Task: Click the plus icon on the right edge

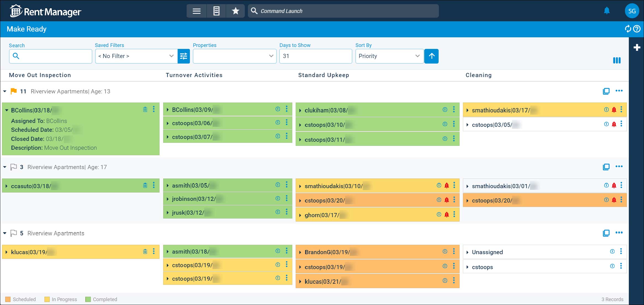Action: click(x=637, y=47)
